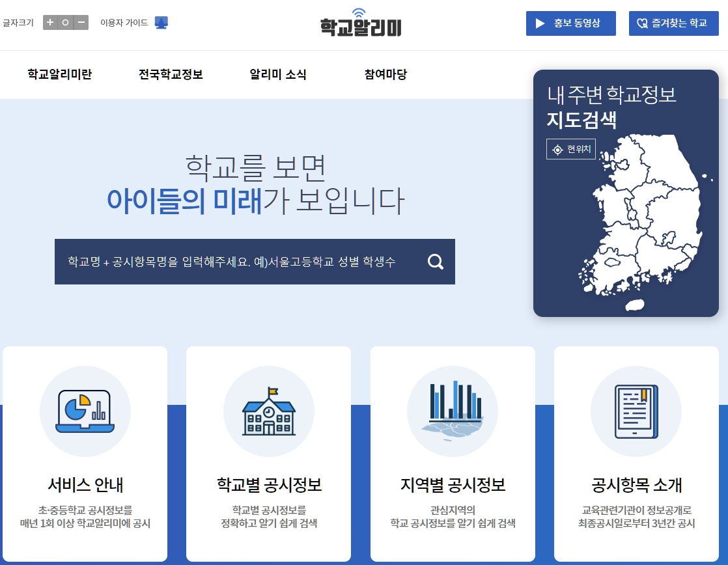The image size is (728, 565).
Task: Reset font size with circle button
Action: (x=66, y=22)
